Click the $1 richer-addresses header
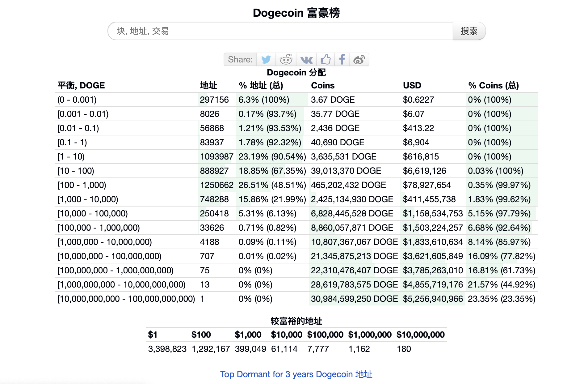This screenshot has height=384, width=588. point(153,335)
